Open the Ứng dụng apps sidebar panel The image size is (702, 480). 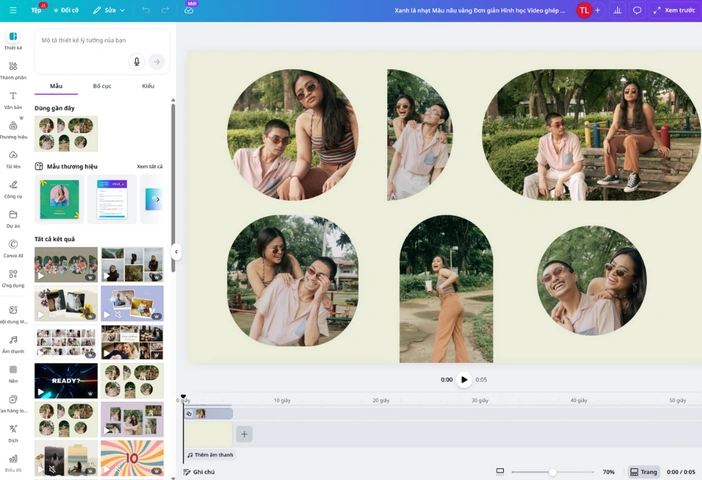click(x=13, y=278)
